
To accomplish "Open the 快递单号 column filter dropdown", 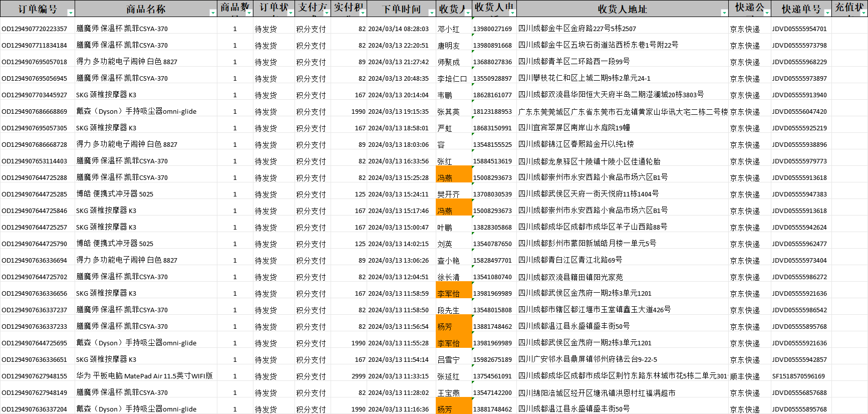I will 827,13.
